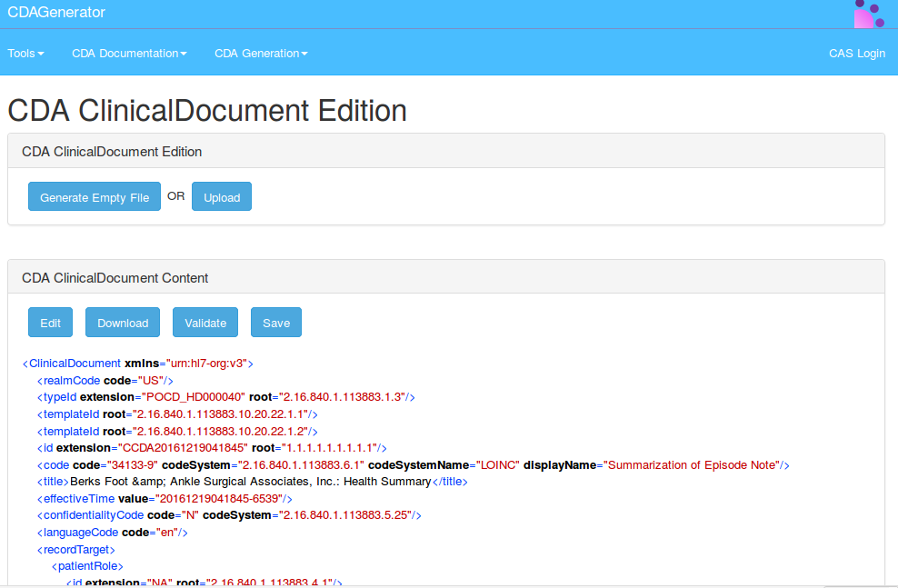Viewport: 898px width, 588px height.
Task: Open the Tools dropdown menu
Action: [25, 54]
